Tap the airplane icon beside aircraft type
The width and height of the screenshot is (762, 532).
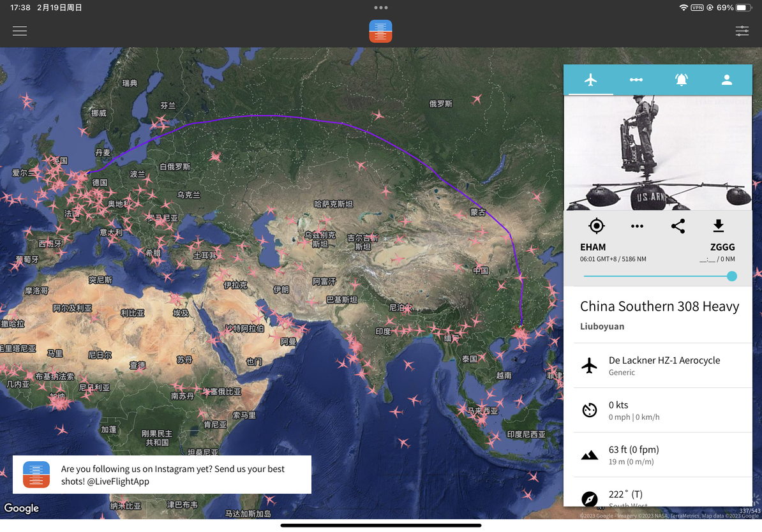[590, 366]
